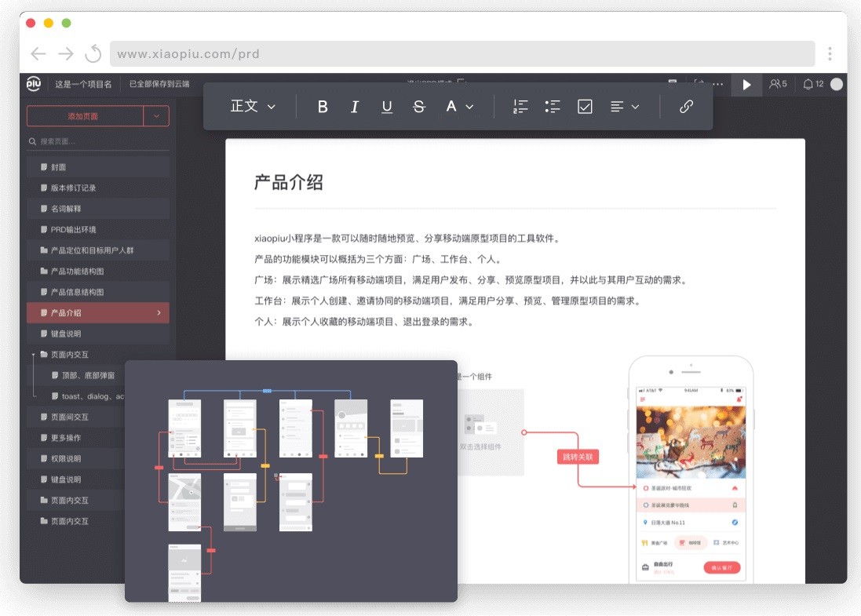Click the 跳转关联 label on the flow diagram
Image resolution: width=861 pixels, height=616 pixels.
[578, 456]
